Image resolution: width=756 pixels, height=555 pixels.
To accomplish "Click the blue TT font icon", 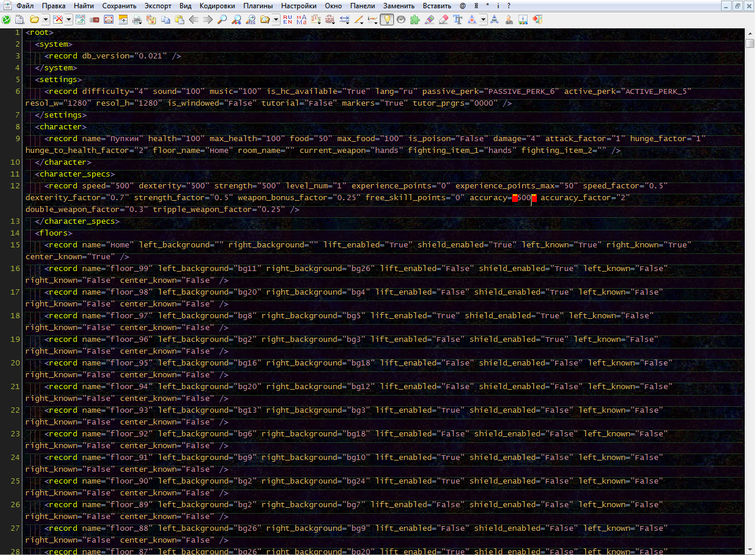I will pos(458,19).
